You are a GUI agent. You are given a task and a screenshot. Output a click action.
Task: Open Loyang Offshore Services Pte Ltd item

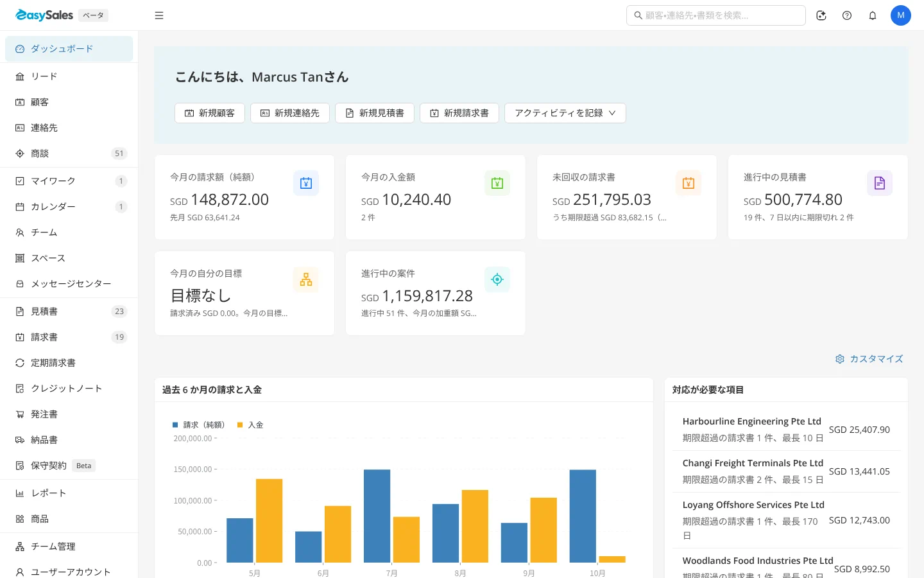click(786, 520)
